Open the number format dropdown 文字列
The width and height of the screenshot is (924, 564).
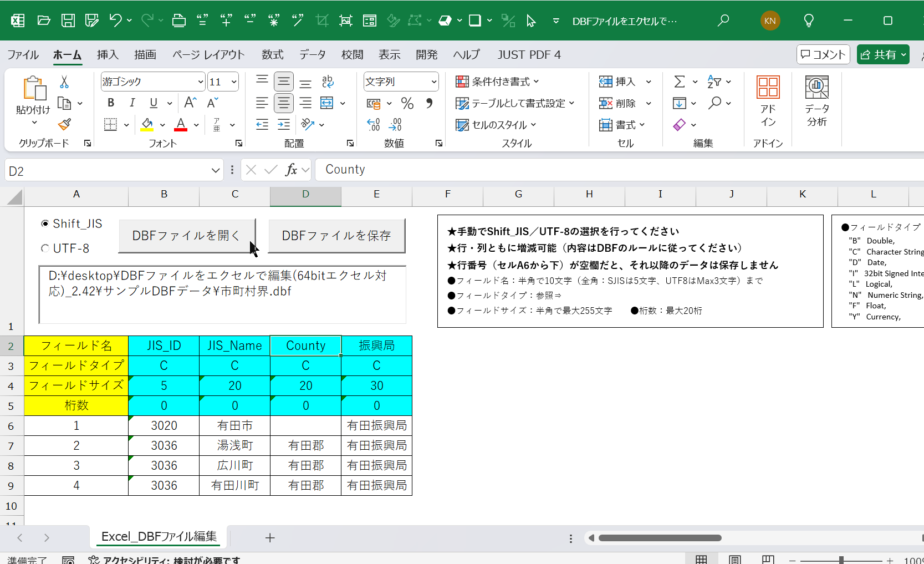pyautogui.click(x=434, y=82)
